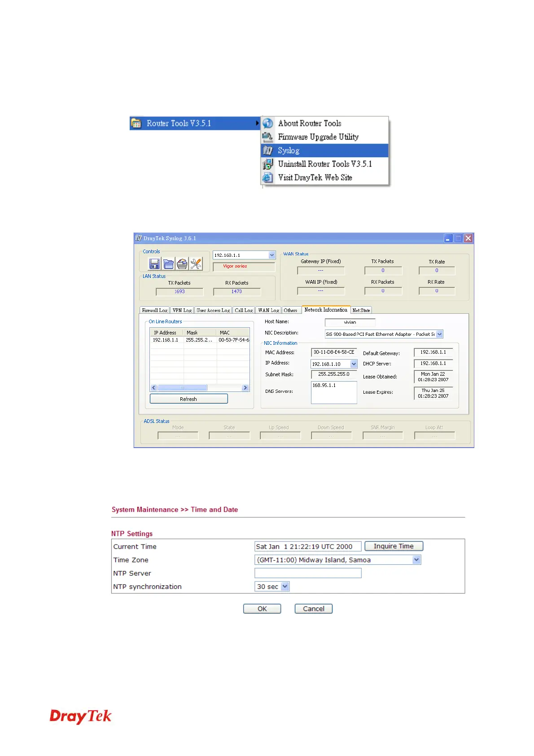Screen dimensions: 534x756
Task: Open the NIC Description dropdown
Action: pyautogui.click(x=439, y=334)
